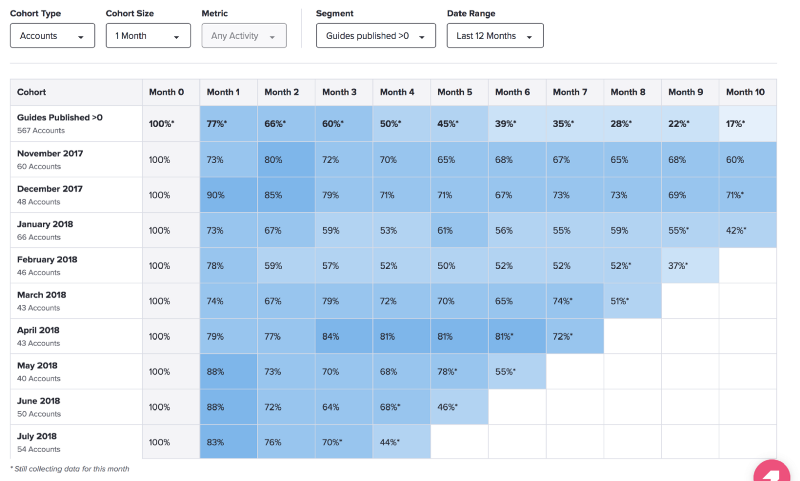Click the pink chat launcher icon
This screenshot has height=481, width=800.
771,472
